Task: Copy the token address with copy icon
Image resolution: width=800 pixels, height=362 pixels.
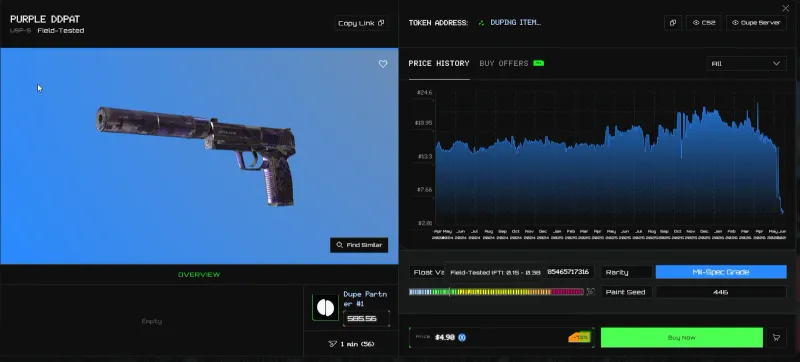Action: (x=672, y=23)
